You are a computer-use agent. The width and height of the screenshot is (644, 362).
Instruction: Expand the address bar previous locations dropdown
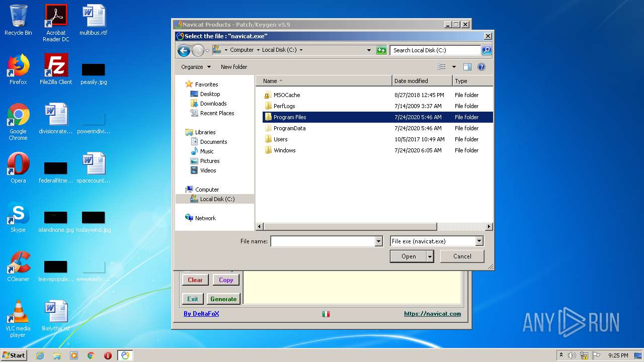click(x=369, y=50)
